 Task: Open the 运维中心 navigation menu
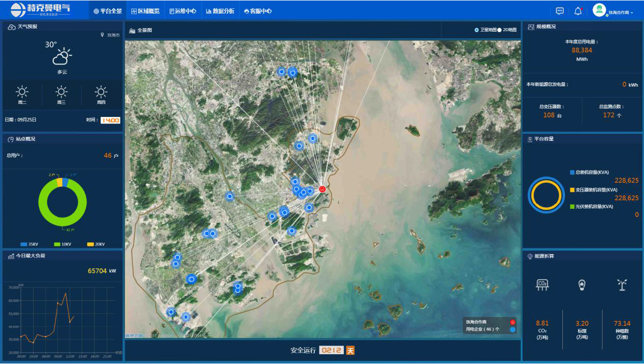182,11
